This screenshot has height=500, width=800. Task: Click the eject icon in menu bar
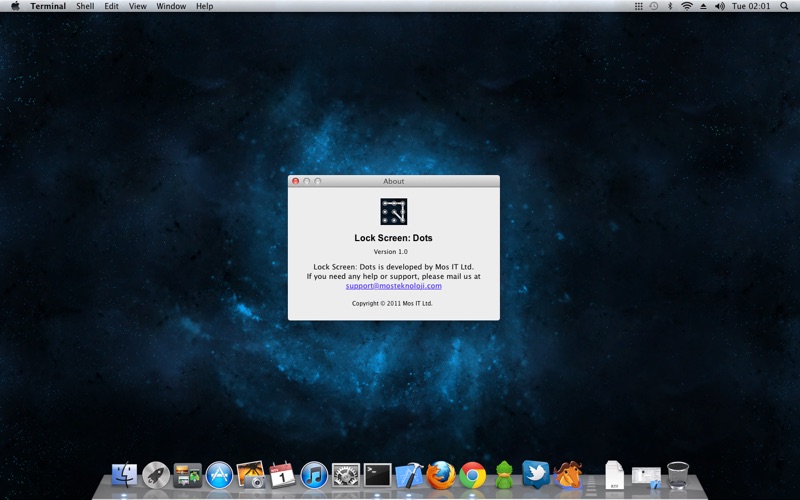[x=704, y=6]
